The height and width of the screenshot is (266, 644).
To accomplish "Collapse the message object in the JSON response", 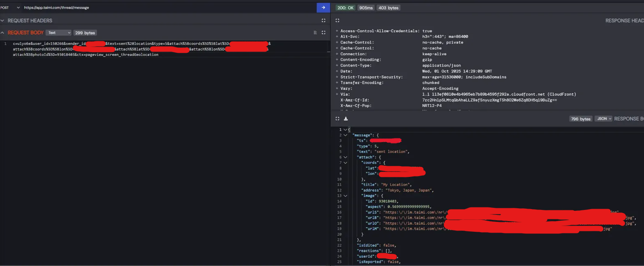I will tap(346, 135).
